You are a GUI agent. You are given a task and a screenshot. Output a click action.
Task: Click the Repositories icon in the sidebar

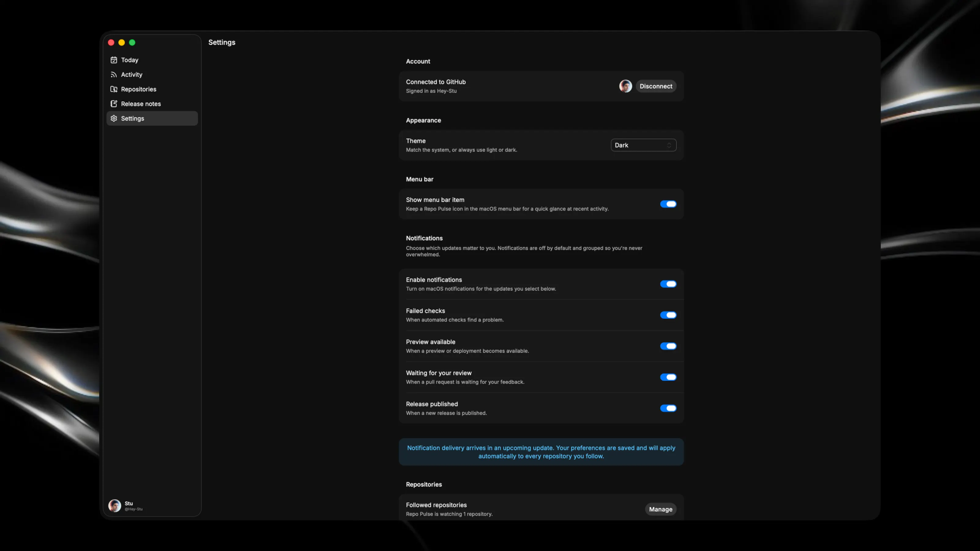[114, 89]
